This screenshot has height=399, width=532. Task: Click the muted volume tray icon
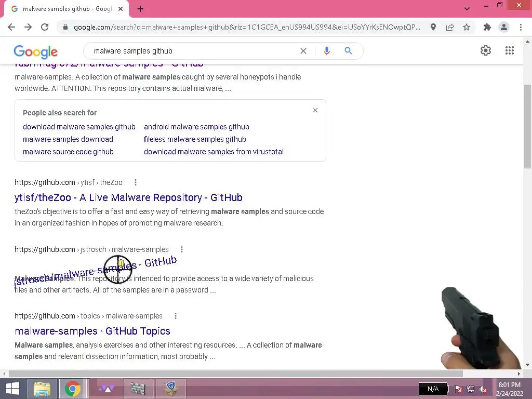tap(483, 389)
